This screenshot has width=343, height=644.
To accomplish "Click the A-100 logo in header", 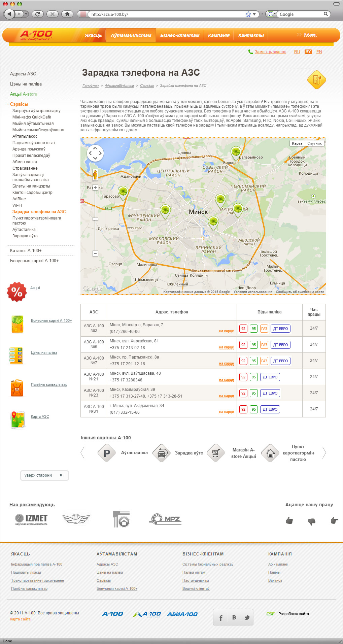I will pos(36,35).
